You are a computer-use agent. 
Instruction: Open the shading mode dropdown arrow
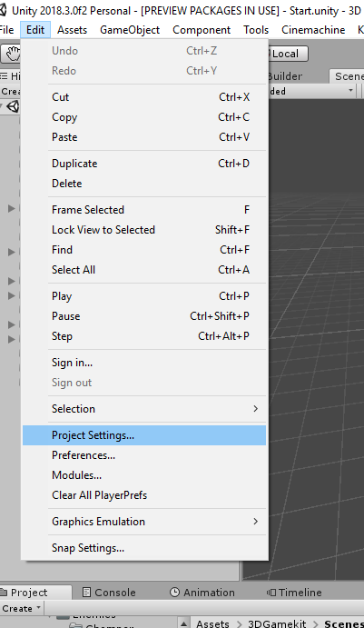[x=350, y=91]
